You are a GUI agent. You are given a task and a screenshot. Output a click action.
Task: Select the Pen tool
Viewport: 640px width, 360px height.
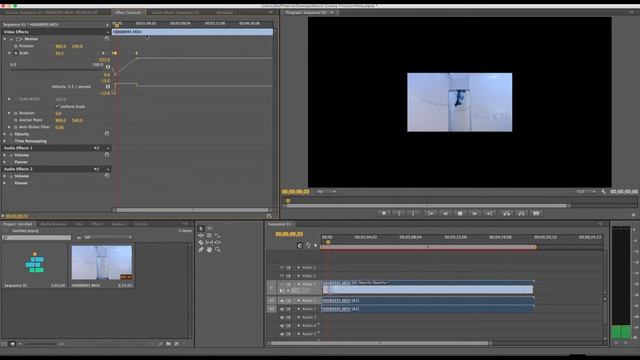point(201,249)
